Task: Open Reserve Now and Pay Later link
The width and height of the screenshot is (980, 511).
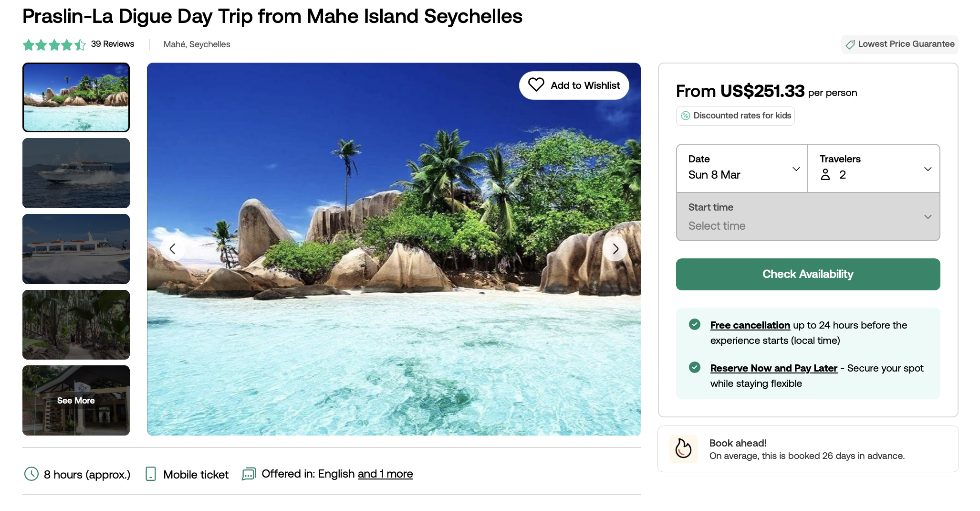Action: [x=773, y=368]
